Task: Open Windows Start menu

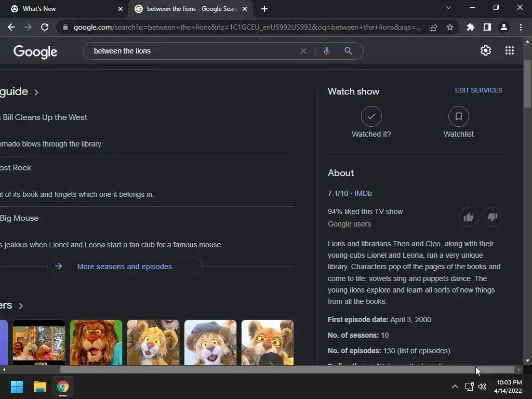Action: coord(17,387)
